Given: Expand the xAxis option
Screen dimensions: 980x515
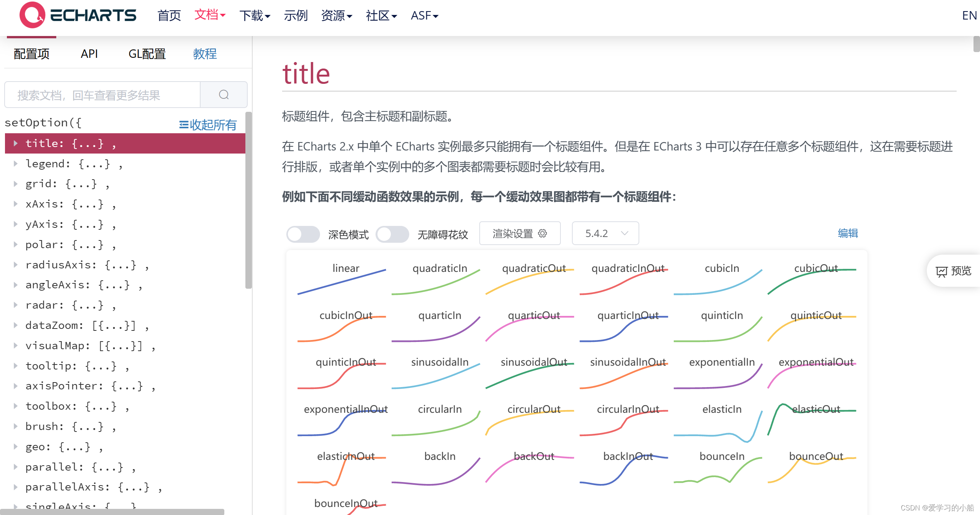Looking at the screenshot, I should 16,204.
